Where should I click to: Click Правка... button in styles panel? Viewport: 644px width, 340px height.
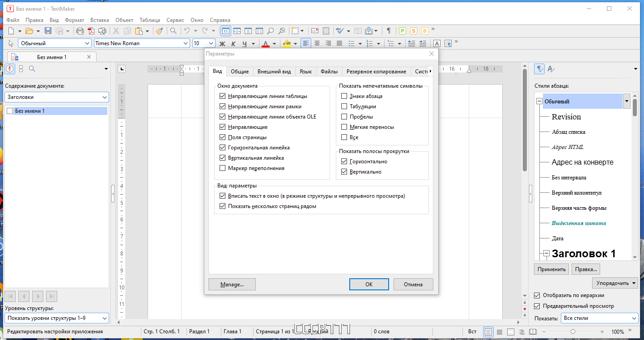pos(586,269)
